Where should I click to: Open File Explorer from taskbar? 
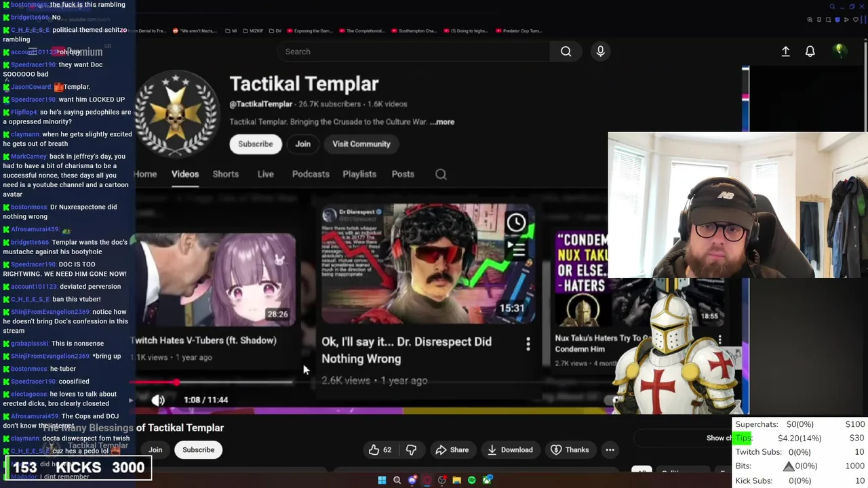(x=457, y=480)
